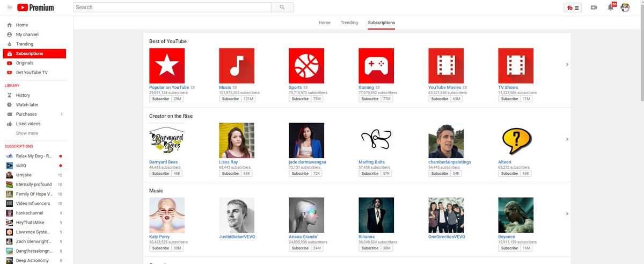Select Subscriptions in the left sidebar
This screenshot has width=644, height=264.
pyautogui.click(x=34, y=54)
